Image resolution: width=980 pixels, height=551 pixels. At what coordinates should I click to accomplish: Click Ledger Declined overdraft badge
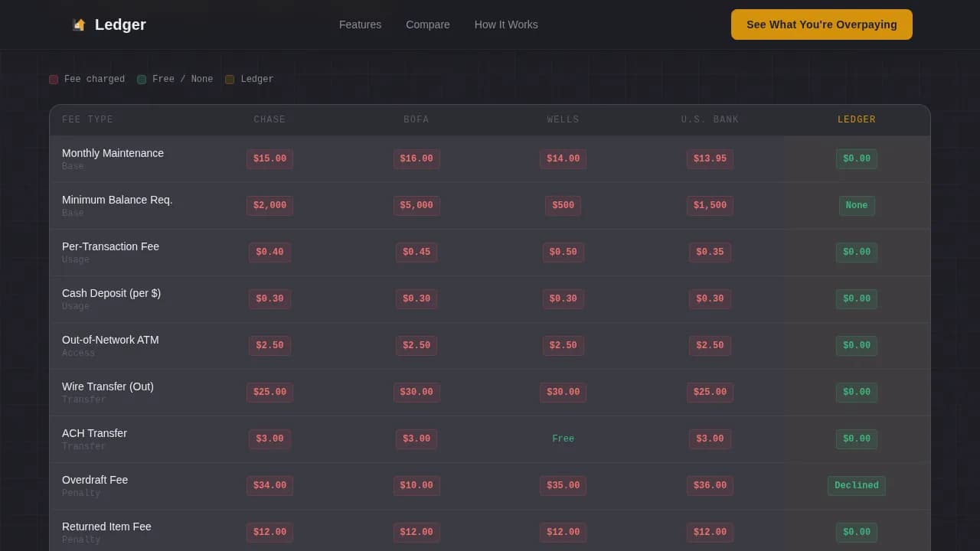click(x=857, y=486)
